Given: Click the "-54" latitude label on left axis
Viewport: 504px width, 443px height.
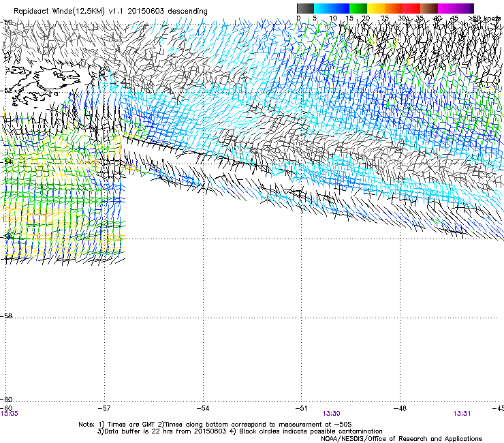Looking at the screenshot, I should tap(6, 162).
